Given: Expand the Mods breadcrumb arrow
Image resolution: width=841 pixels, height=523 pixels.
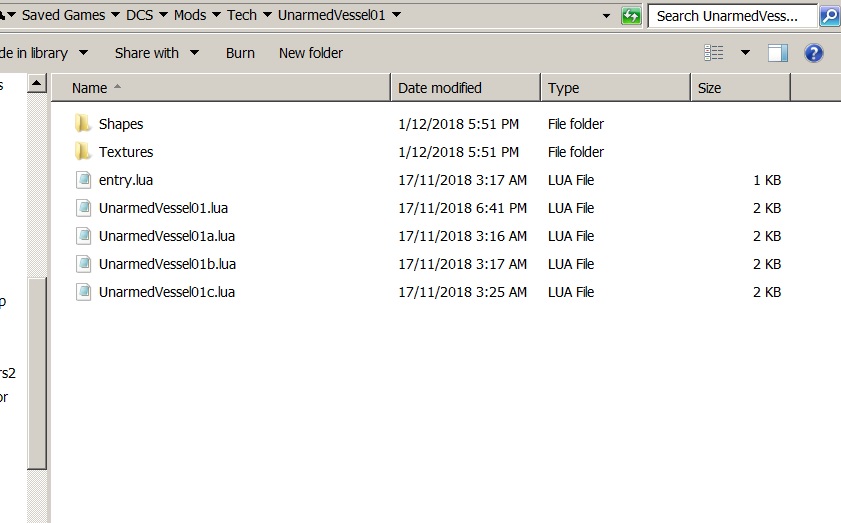Looking at the screenshot, I should [x=217, y=15].
